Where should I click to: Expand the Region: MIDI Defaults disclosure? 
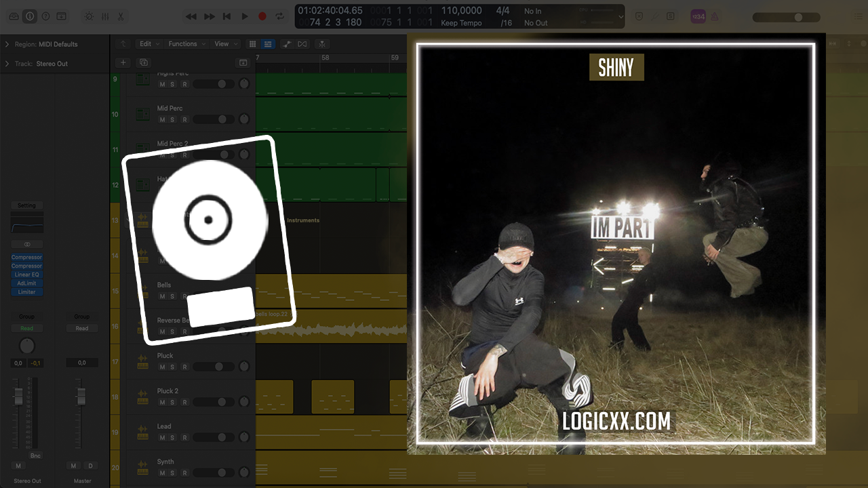click(7, 44)
